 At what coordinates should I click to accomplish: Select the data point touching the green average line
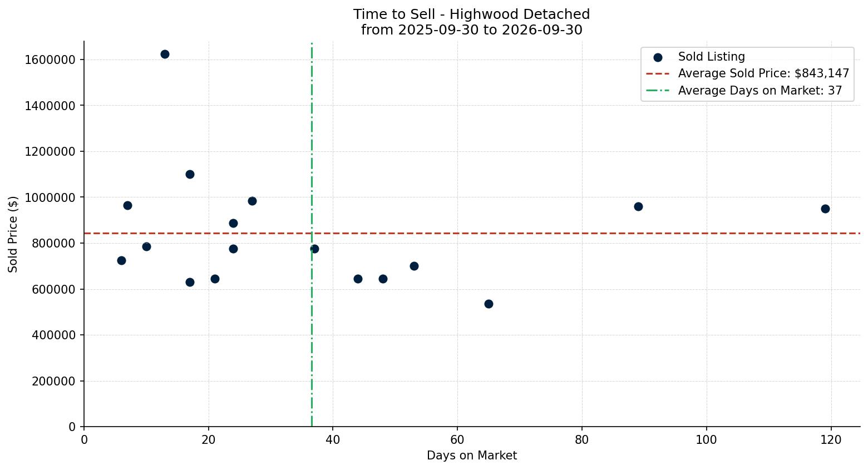pyautogui.click(x=314, y=249)
